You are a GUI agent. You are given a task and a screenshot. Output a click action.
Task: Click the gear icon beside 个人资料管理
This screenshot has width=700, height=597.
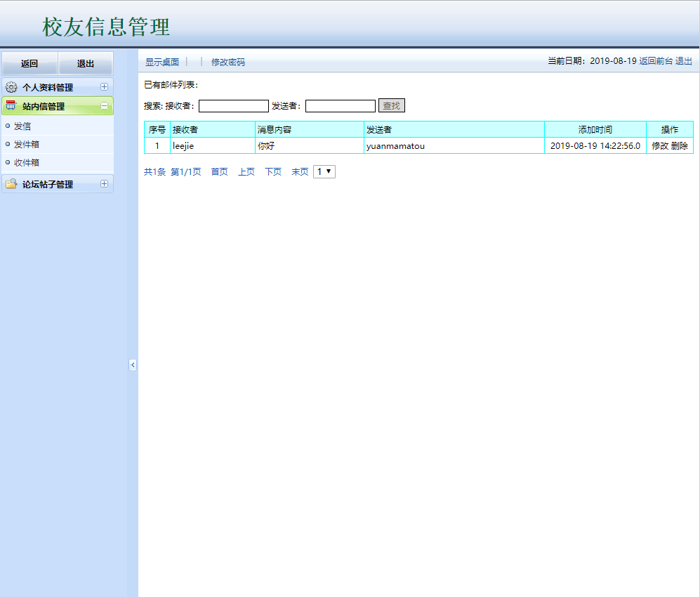click(10, 86)
